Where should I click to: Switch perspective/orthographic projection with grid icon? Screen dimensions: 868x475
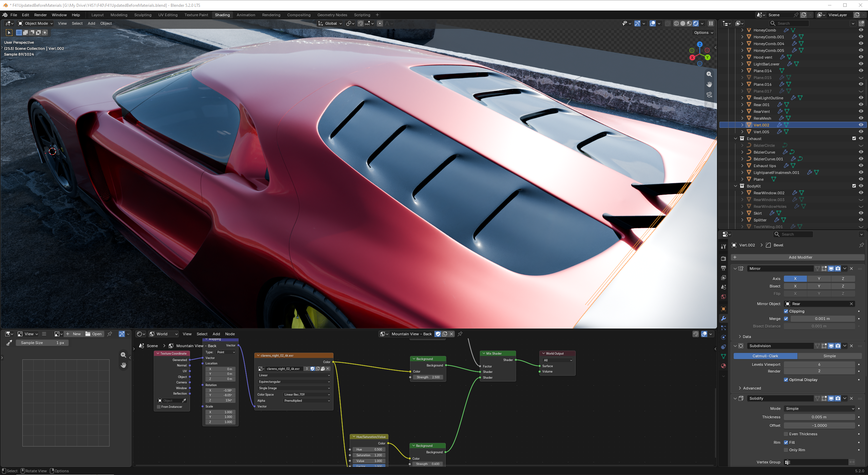coord(709,105)
